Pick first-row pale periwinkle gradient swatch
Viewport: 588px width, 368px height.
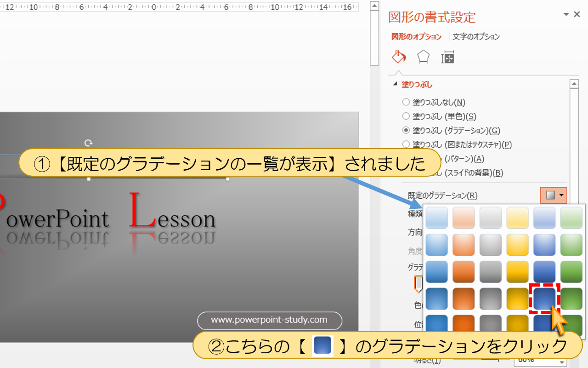point(544,218)
